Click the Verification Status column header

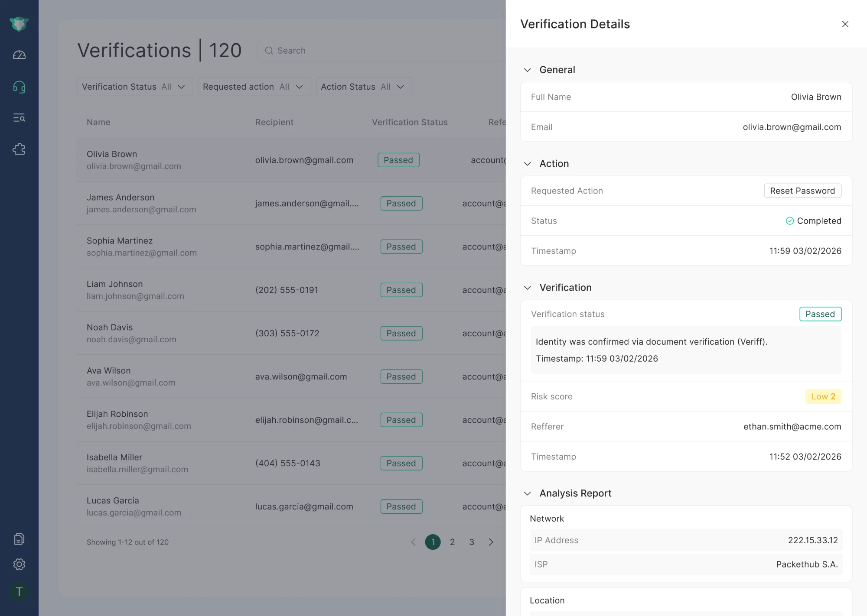pos(410,122)
